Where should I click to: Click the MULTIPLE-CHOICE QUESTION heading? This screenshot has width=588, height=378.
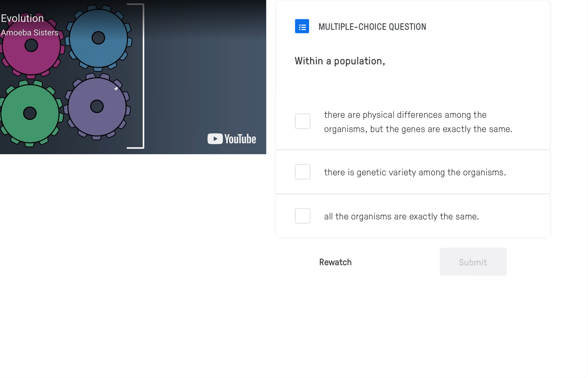[x=372, y=27]
